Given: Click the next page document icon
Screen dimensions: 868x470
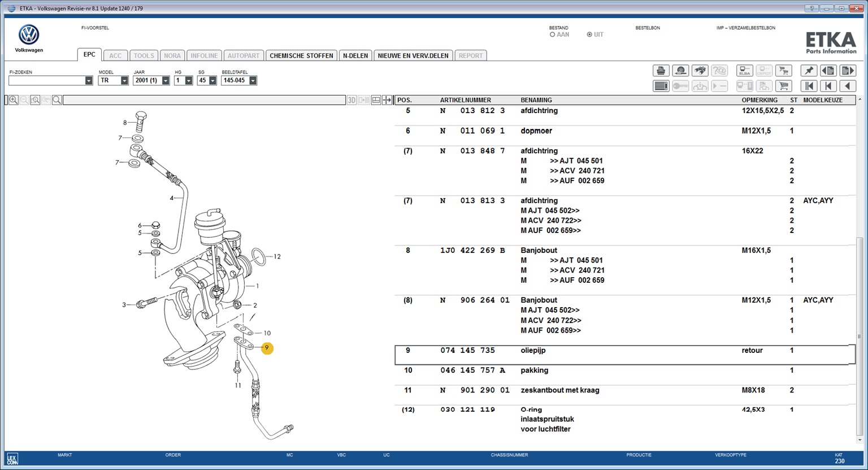Looking at the screenshot, I should pos(847,71).
